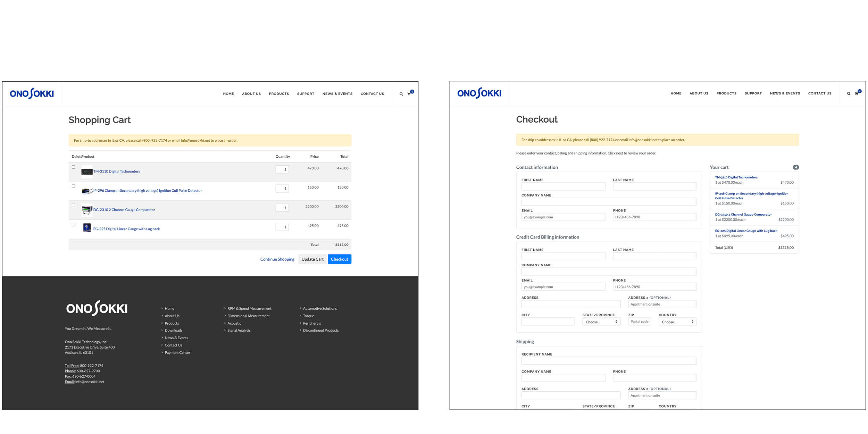Open PRODUCTS menu on Shopping Cart page
This screenshot has width=868, height=434.
[x=279, y=94]
